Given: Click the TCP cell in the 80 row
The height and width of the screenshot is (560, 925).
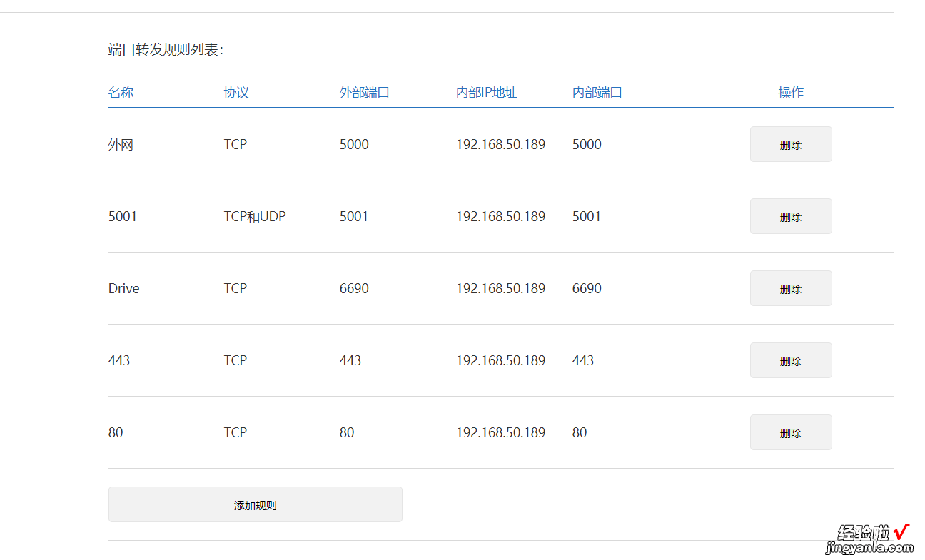Looking at the screenshot, I should pyautogui.click(x=236, y=432).
